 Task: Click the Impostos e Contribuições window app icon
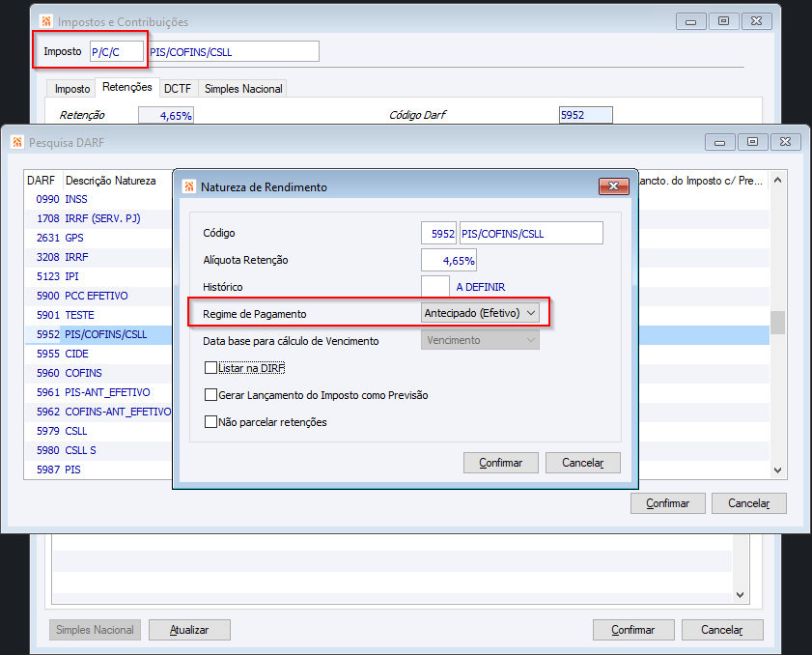click(46, 21)
